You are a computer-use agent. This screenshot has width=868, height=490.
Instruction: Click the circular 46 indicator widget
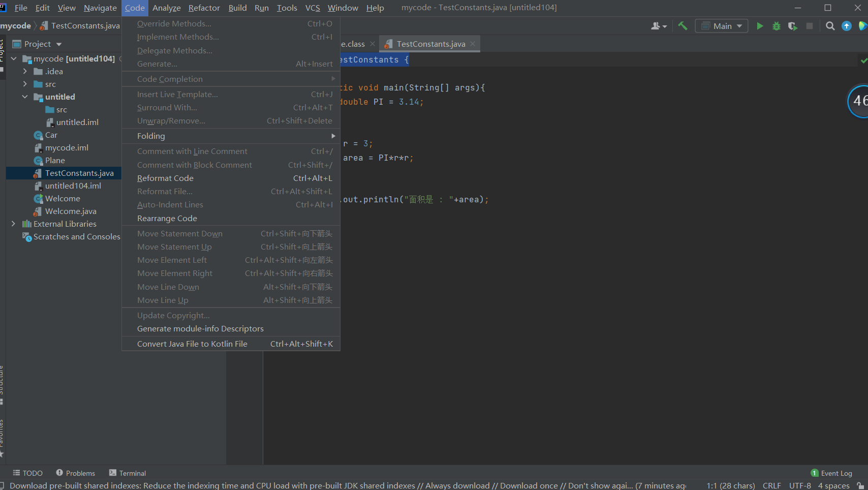858,101
